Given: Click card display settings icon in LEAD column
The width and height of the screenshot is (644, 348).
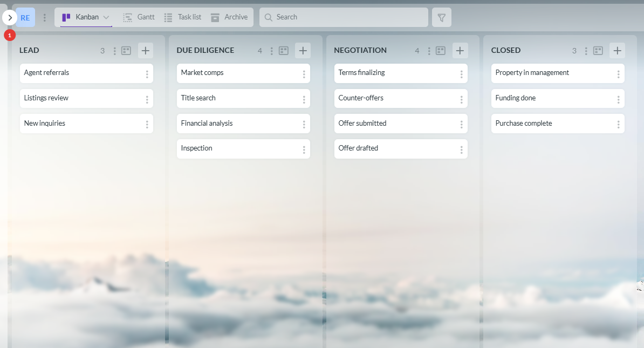Looking at the screenshot, I should (126, 50).
